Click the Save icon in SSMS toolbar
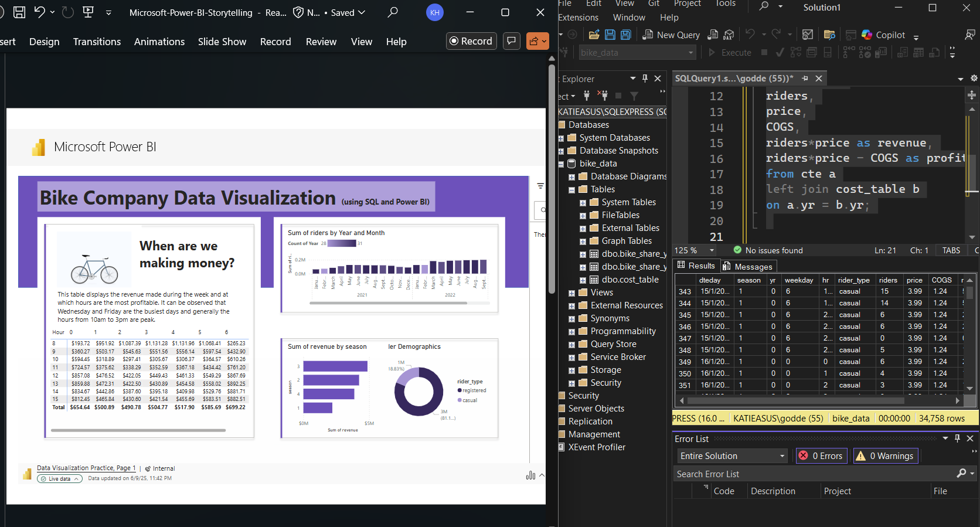This screenshot has height=527, width=980. 610,35
